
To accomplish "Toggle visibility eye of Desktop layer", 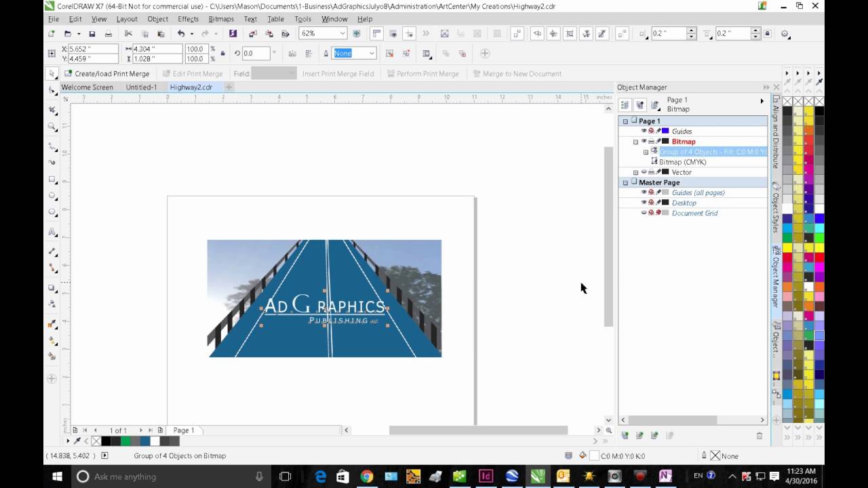I will pos(644,202).
